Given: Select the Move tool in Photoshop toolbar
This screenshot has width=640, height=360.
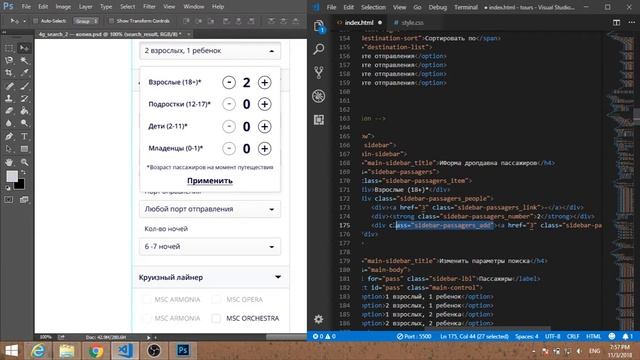Looking at the screenshot, I should pos(24,48).
